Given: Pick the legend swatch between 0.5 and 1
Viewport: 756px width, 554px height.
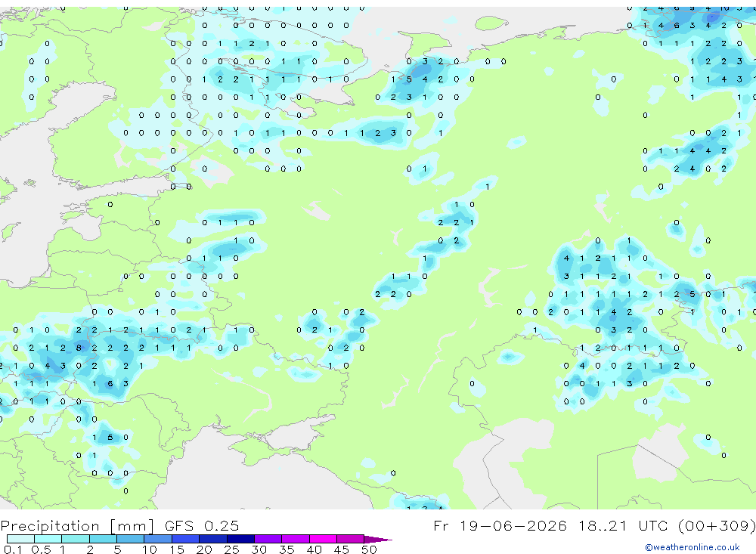Looking at the screenshot, I should coord(48,539).
